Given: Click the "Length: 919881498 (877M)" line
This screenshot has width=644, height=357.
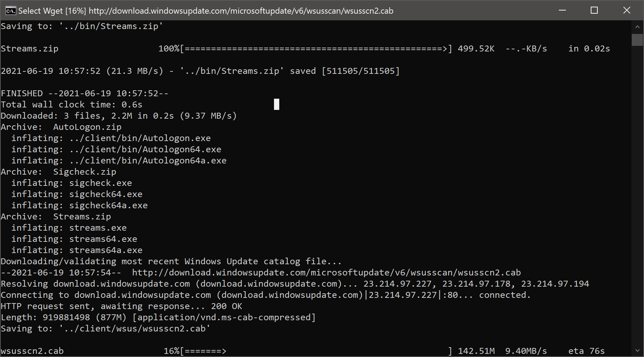Looking at the screenshot, I should coord(158,317).
